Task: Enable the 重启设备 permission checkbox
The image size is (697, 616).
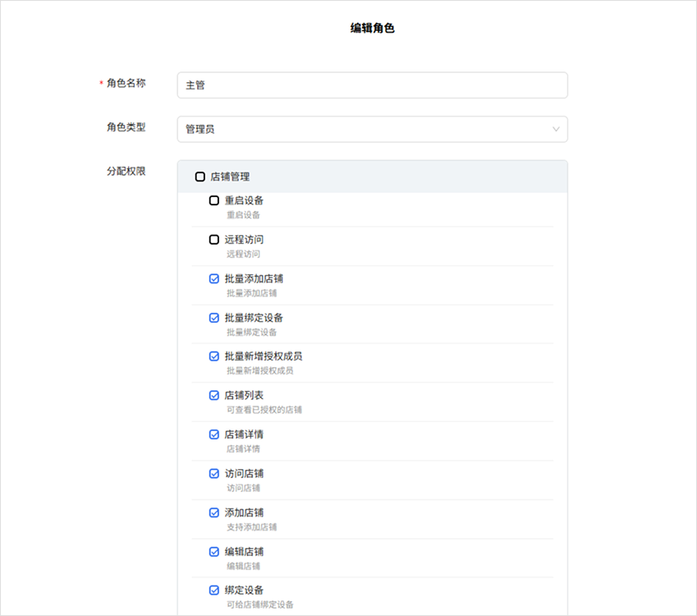Action: 214,200
